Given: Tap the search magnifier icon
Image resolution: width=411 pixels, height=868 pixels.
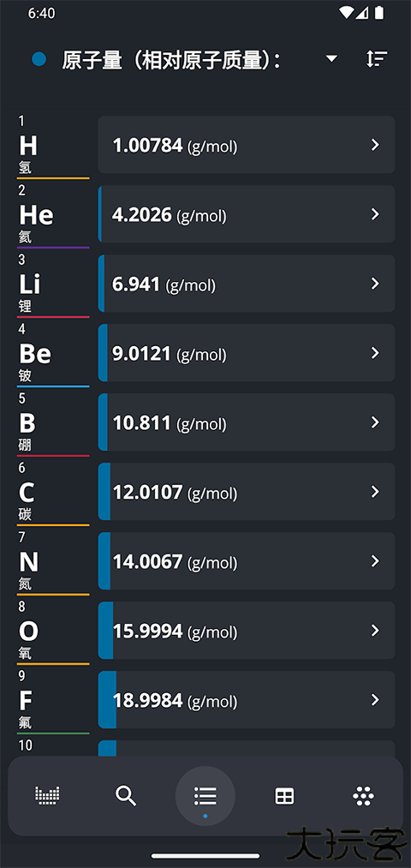Looking at the screenshot, I should 126,795.
